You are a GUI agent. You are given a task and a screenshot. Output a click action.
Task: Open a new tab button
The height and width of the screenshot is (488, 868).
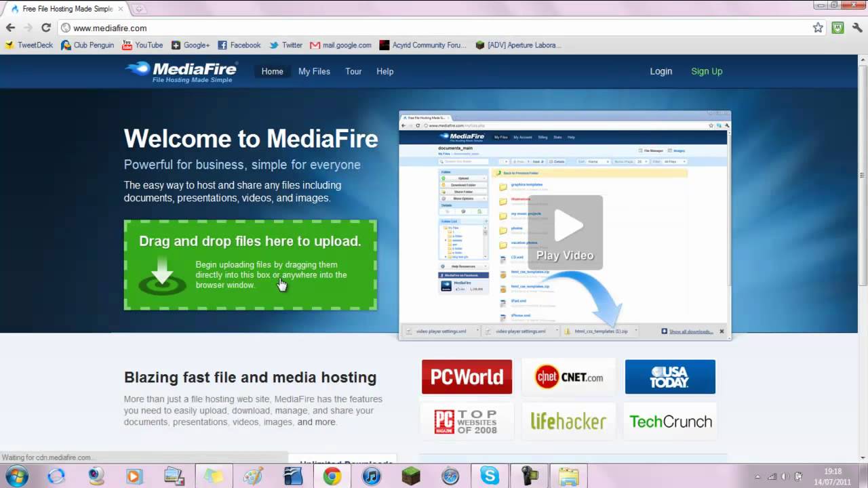(x=139, y=9)
